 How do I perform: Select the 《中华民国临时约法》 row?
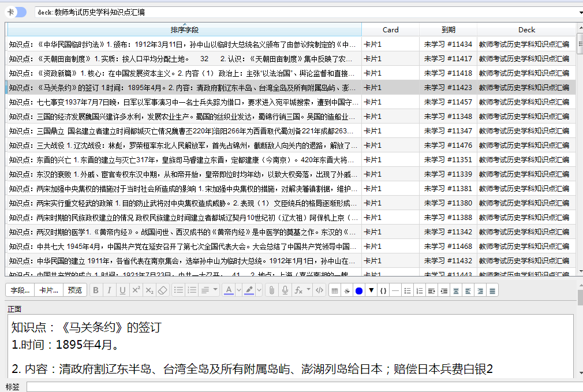coord(291,44)
